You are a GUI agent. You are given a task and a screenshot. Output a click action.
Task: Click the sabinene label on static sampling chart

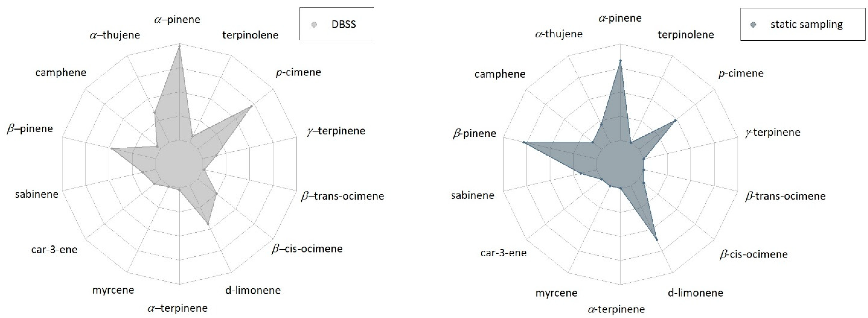tap(472, 195)
